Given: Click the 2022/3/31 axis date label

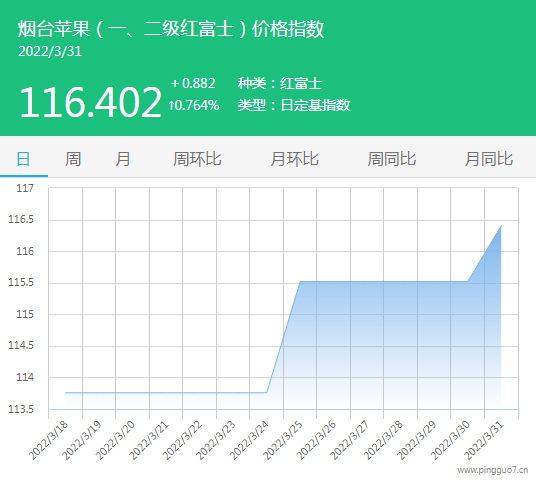Looking at the screenshot, I should pos(484,441).
